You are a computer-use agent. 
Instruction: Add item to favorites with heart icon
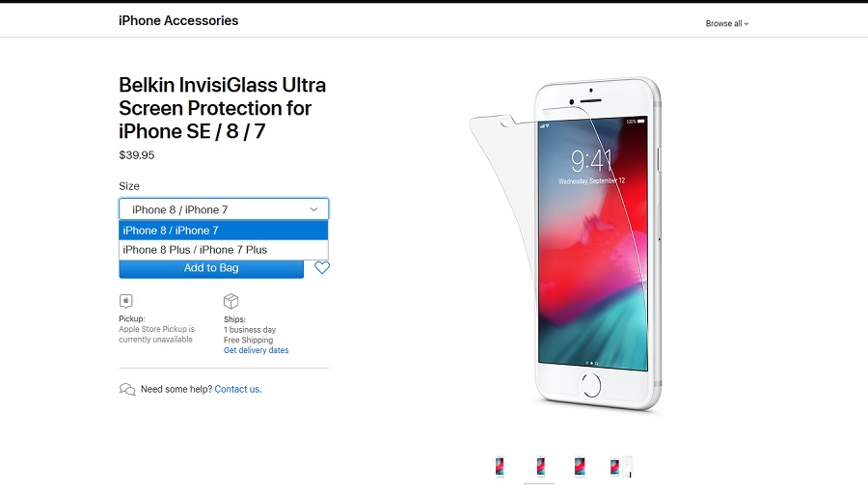pyautogui.click(x=321, y=268)
